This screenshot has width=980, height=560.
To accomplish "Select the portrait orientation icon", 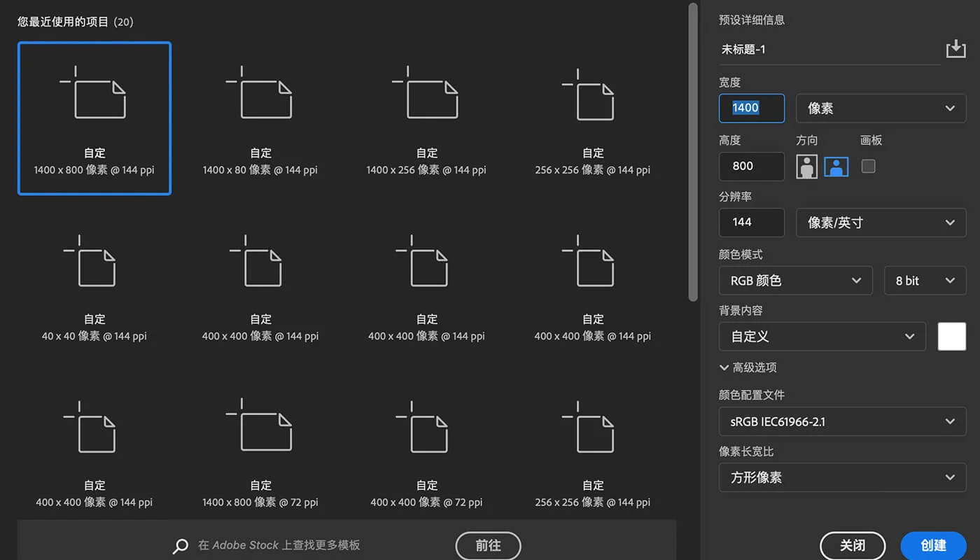I will pyautogui.click(x=806, y=166).
